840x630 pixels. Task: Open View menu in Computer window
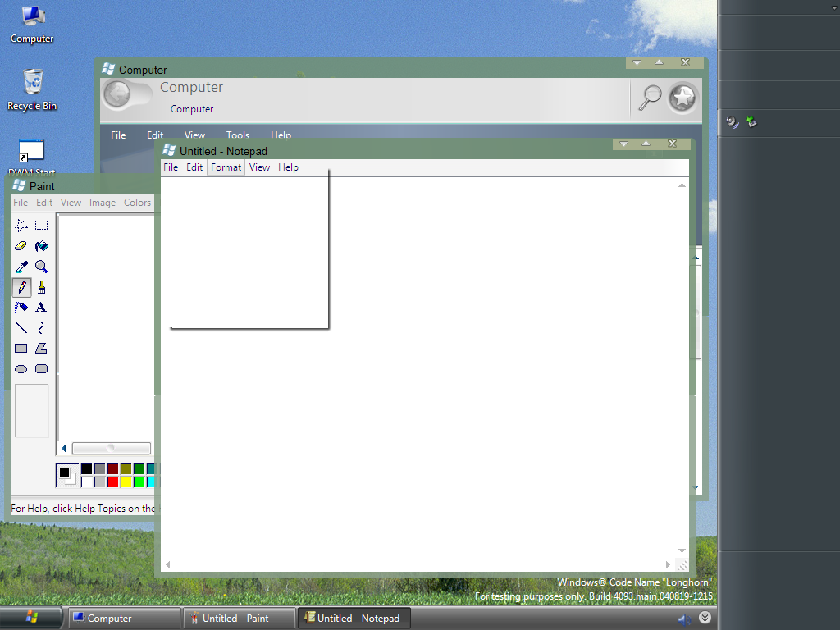point(194,135)
